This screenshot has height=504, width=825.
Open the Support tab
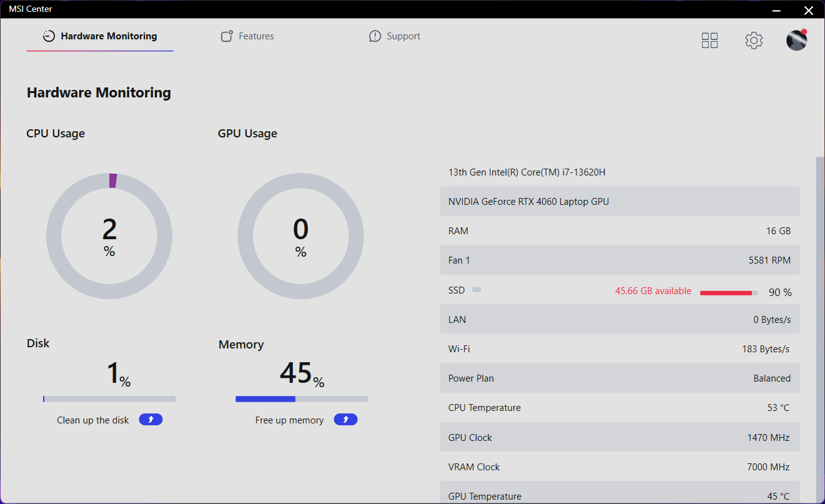click(403, 36)
